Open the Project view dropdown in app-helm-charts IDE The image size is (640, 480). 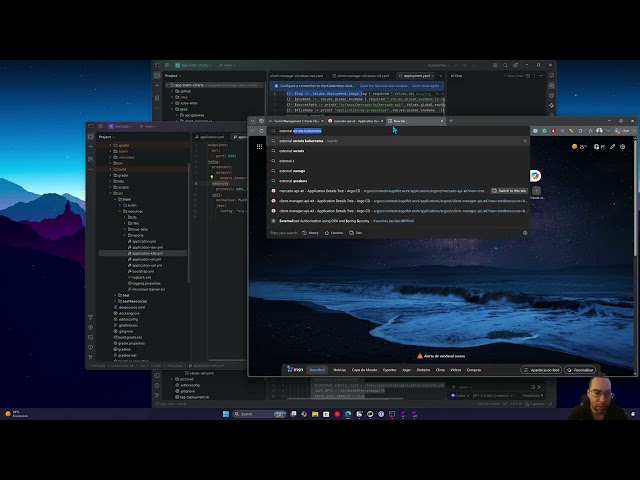click(x=173, y=76)
